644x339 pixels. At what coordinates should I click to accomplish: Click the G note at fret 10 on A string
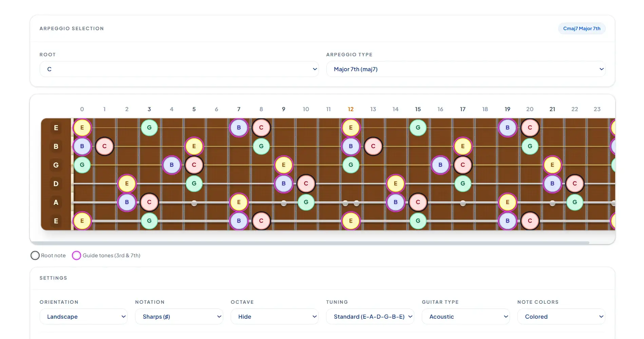[306, 202]
